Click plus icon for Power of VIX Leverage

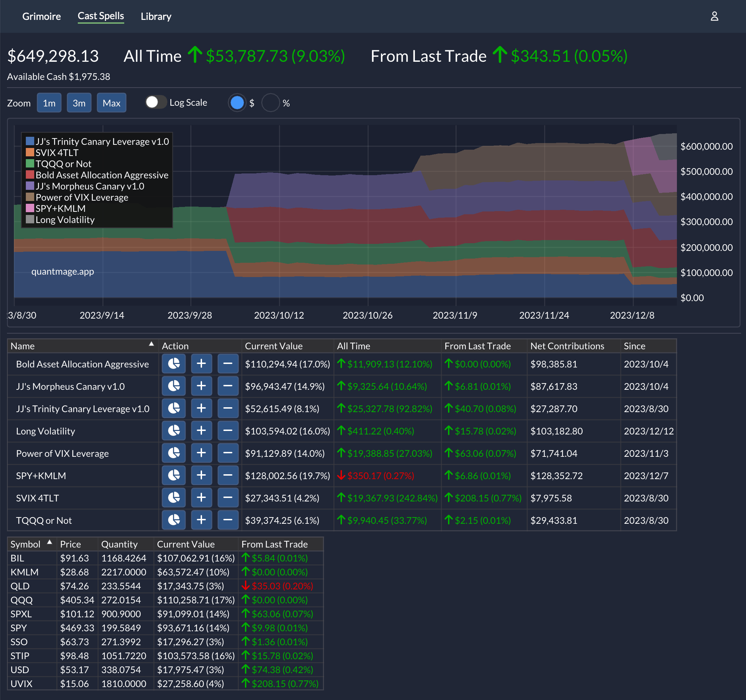point(201,453)
